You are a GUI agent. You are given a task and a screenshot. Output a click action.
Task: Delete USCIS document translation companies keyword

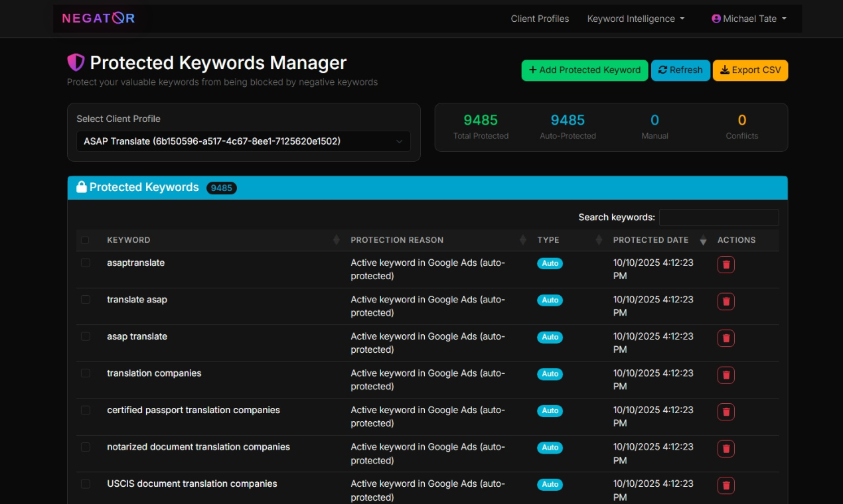click(x=726, y=485)
